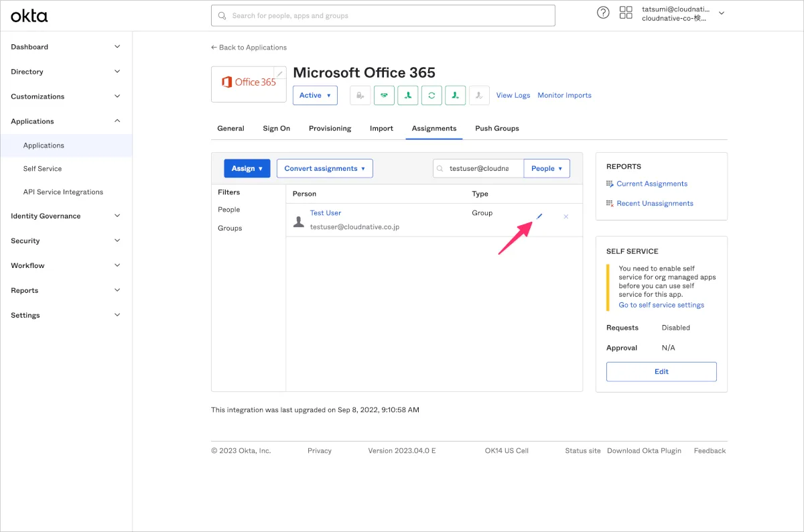804x532 pixels.
Task: Open the Active status dropdown
Action: 315,96
